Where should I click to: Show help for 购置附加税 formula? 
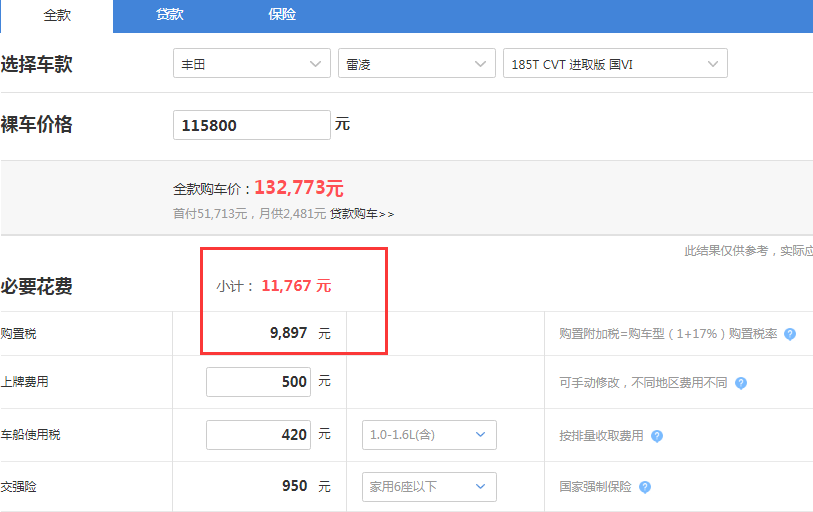tap(790, 334)
